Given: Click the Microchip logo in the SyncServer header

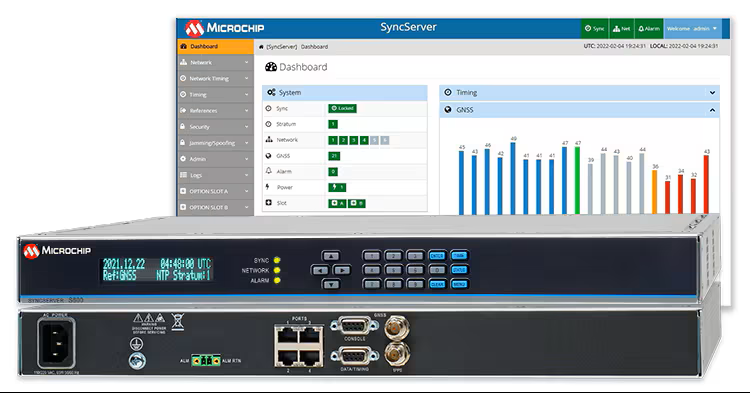Looking at the screenshot, I should (x=224, y=28).
